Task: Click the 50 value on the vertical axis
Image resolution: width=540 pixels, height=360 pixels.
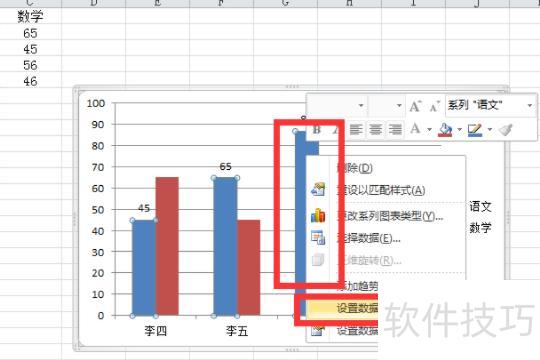Action: pos(98,209)
